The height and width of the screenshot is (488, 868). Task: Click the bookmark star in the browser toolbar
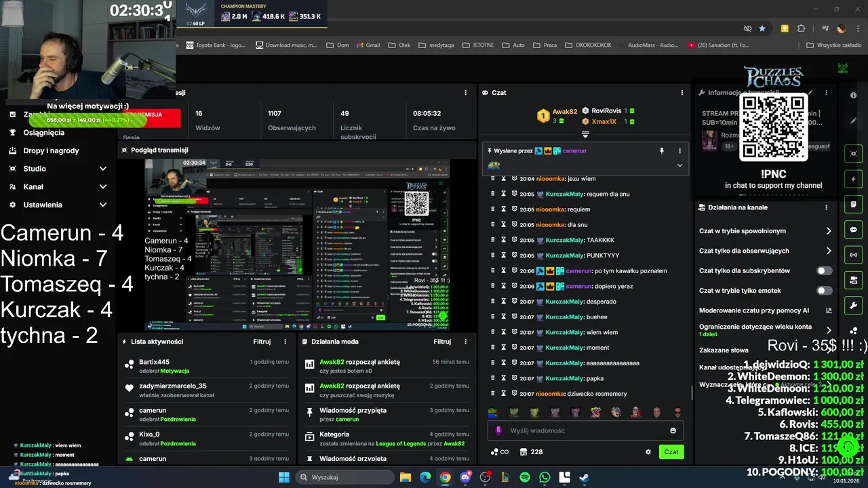click(762, 28)
